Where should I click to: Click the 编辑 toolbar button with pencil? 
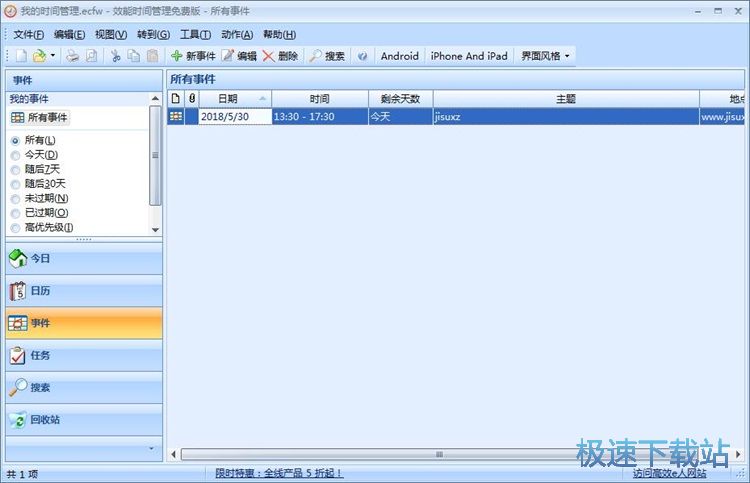(x=239, y=56)
